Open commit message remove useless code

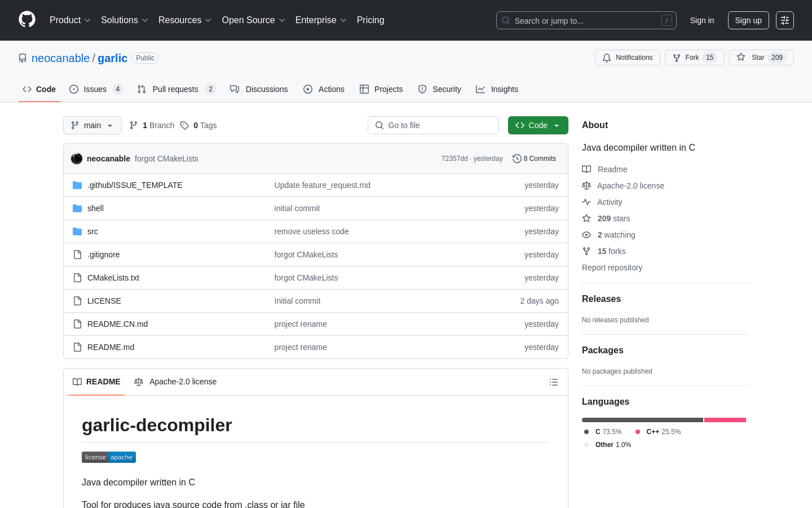[311, 231]
